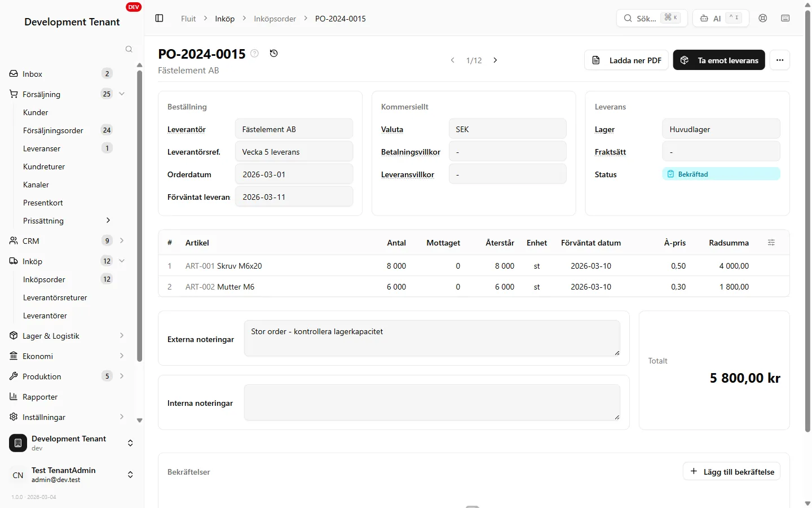Click the ART-001 Skruv M6x20 row
812x508 pixels.
tap(474, 265)
